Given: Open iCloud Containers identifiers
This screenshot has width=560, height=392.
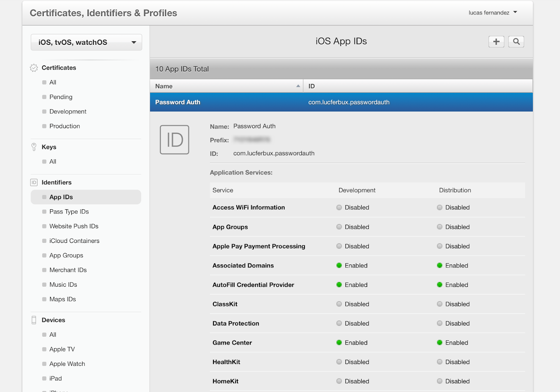Looking at the screenshot, I should point(74,241).
